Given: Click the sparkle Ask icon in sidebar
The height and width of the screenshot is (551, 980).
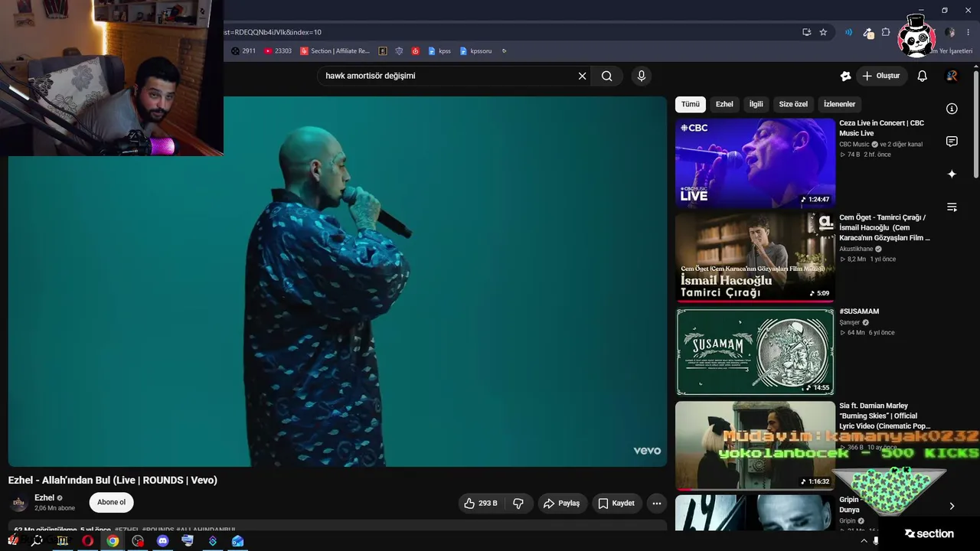Looking at the screenshot, I should (x=952, y=174).
